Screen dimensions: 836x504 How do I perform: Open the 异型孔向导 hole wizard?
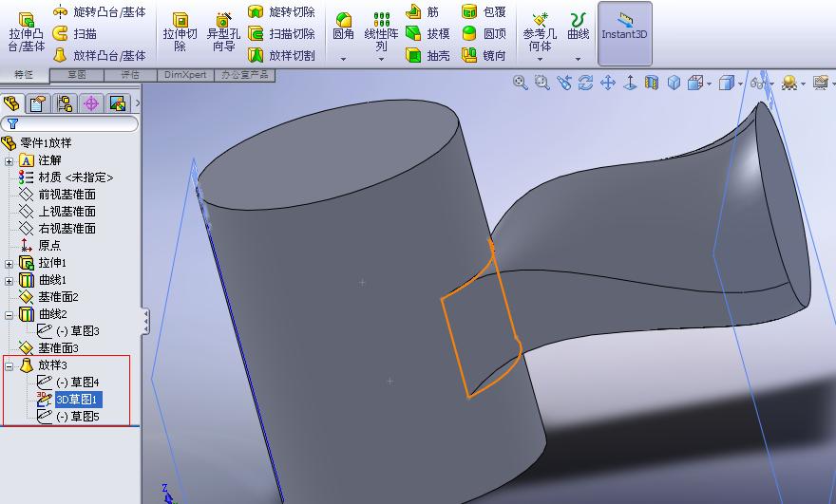tap(223, 33)
